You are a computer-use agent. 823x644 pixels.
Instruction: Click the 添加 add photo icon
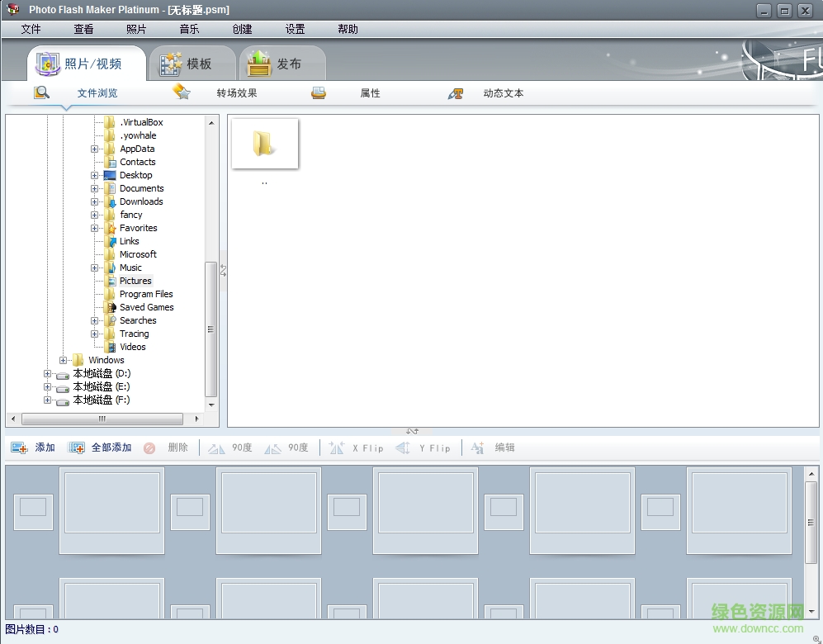point(19,447)
